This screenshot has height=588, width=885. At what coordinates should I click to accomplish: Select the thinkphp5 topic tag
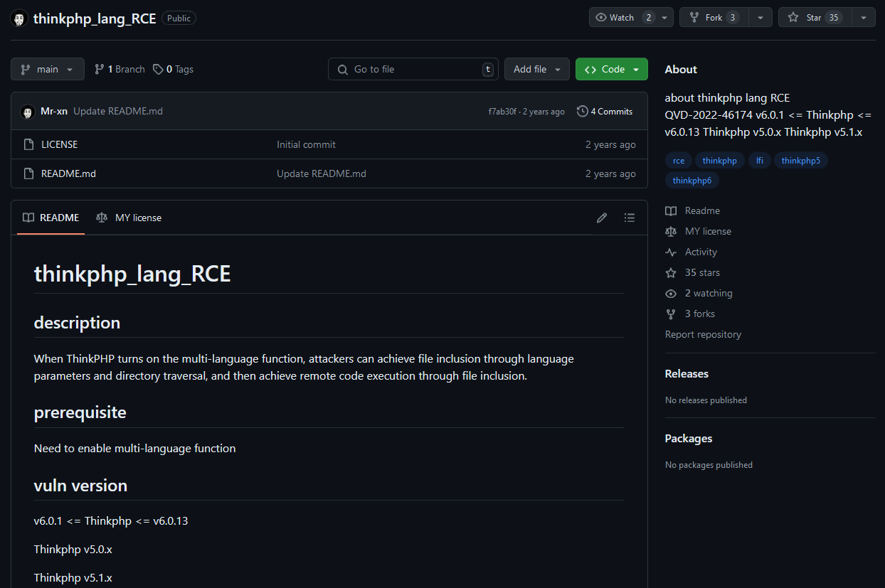tap(801, 161)
